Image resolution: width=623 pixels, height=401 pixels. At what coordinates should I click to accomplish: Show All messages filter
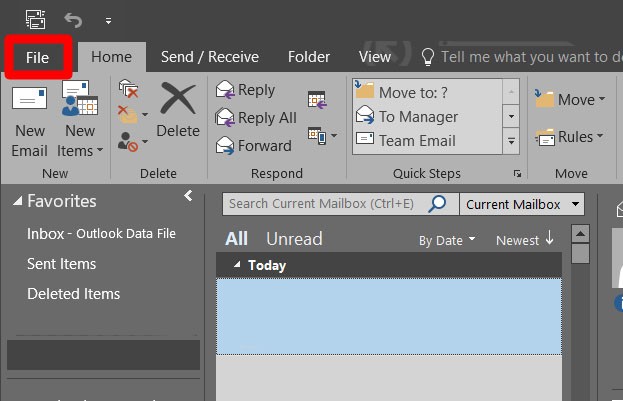[236, 239]
